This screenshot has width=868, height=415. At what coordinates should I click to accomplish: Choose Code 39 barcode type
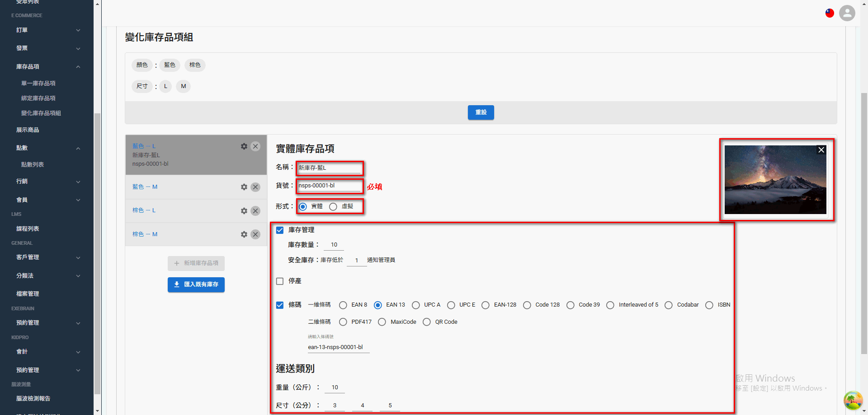click(571, 305)
